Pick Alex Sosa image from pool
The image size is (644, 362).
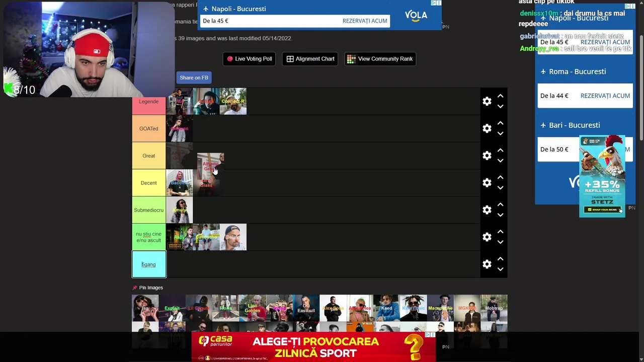coord(333,308)
